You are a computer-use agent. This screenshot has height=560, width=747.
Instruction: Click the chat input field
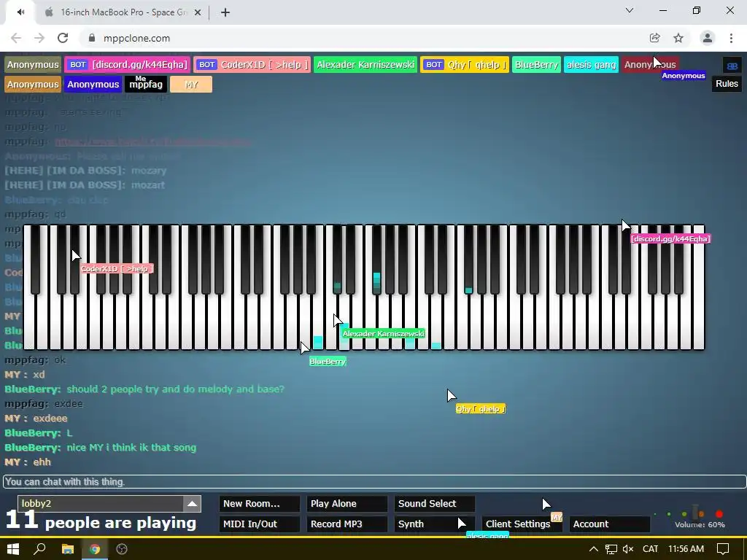(374, 482)
